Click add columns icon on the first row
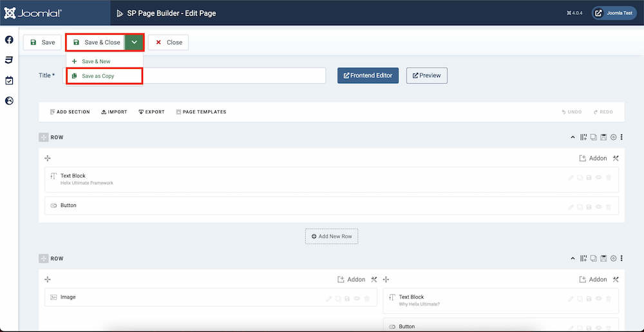The height and width of the screenshot is (332, 644). pos(583,137)
